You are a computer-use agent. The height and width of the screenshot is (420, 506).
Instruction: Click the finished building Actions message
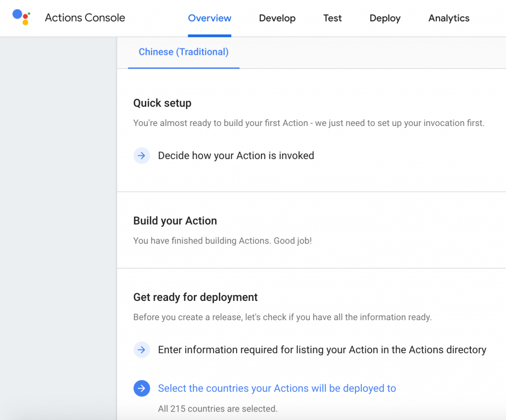coord(222,241)
